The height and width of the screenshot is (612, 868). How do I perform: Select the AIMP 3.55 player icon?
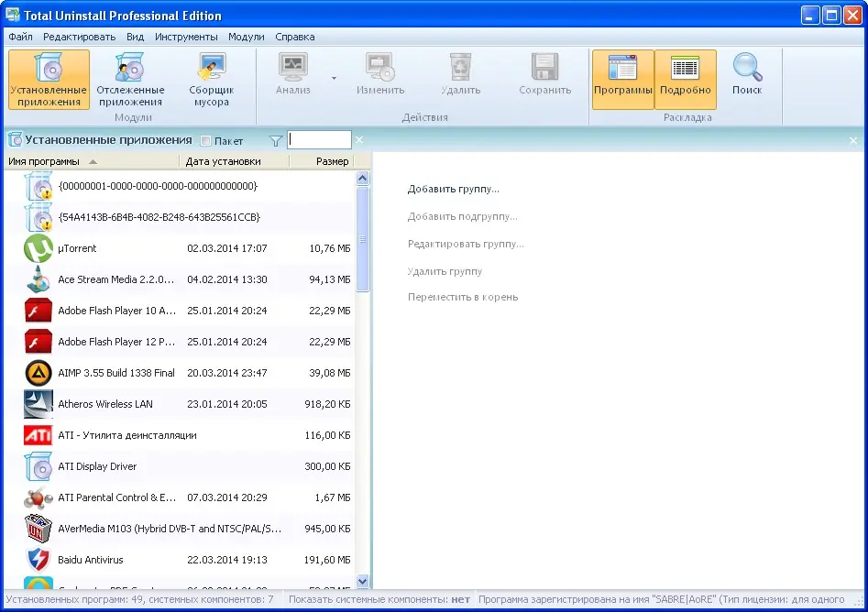coord(38,373)
